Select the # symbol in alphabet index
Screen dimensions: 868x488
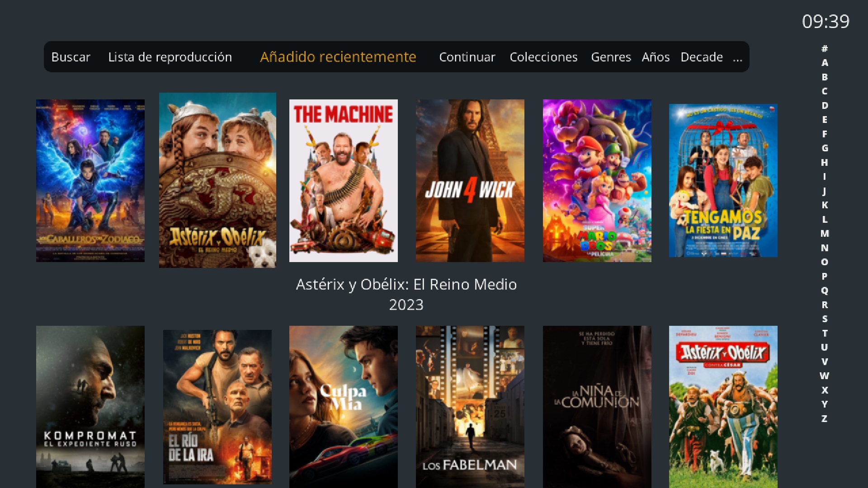[x=825, y=48]
